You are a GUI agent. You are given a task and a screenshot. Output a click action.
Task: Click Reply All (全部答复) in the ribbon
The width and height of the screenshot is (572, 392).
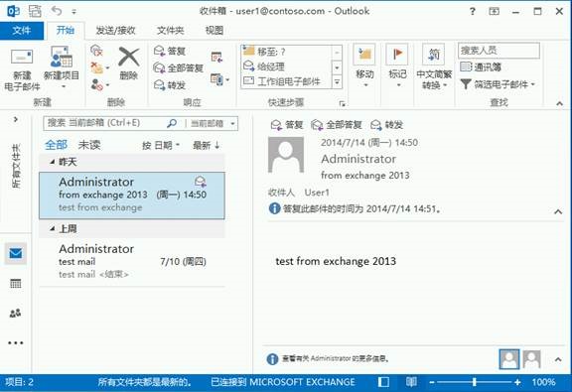pyautogui.click(x=179, y=67)
